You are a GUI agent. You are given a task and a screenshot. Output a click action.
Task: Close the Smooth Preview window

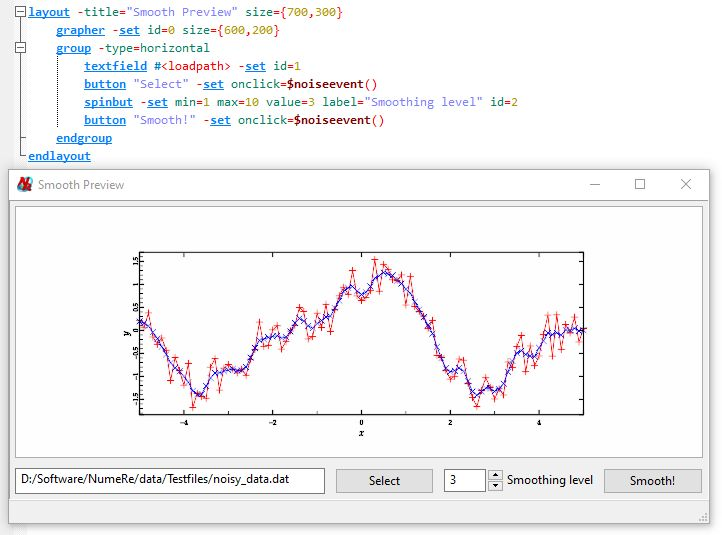coord(686,184)
